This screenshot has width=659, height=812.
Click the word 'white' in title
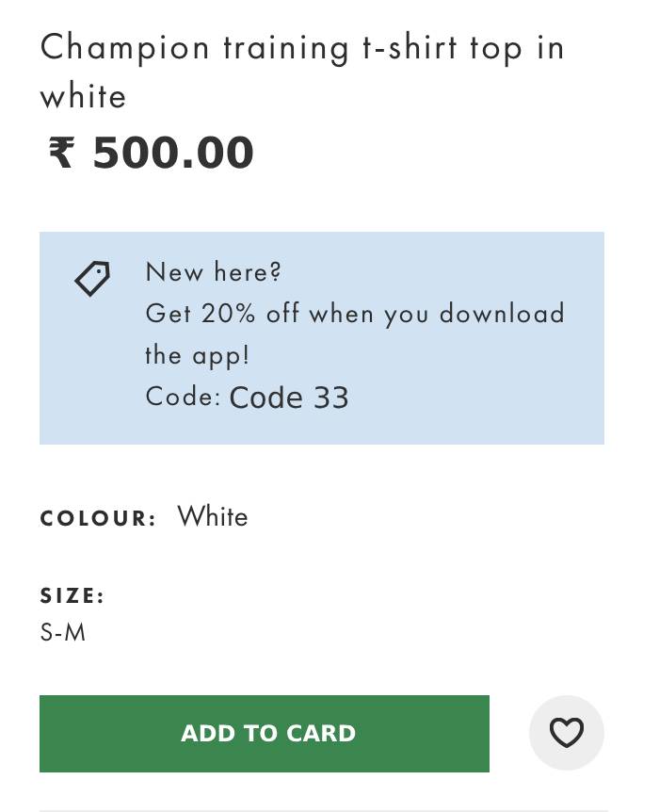click(83, 97)
